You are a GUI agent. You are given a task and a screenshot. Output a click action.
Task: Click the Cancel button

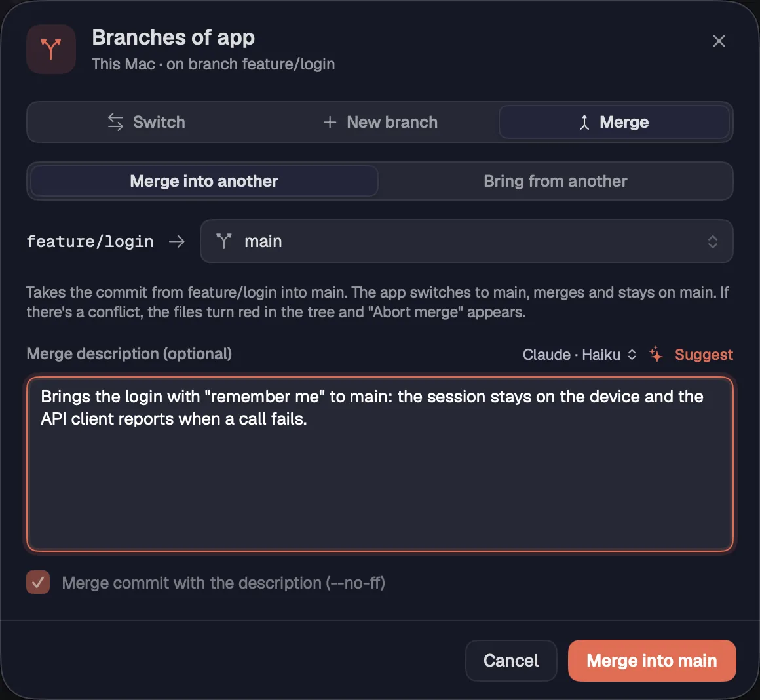(x=511, y=660)
